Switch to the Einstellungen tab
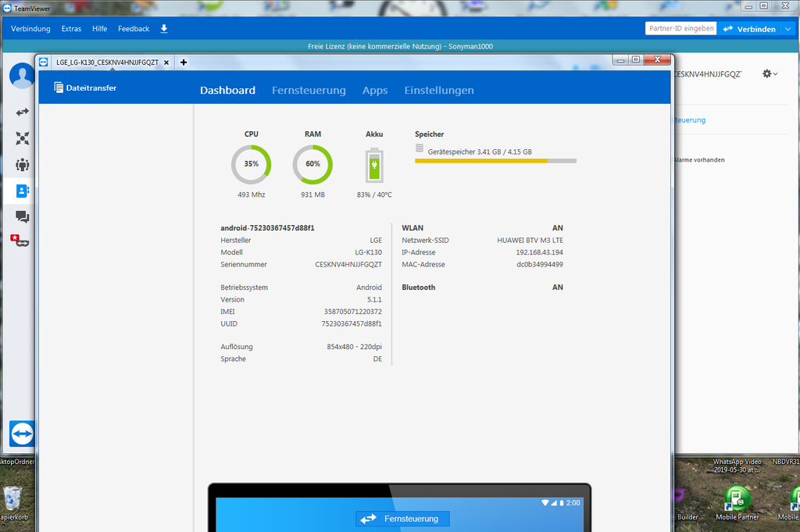Image resolution: width=800 pixels, height=532 pixels. 439,91
